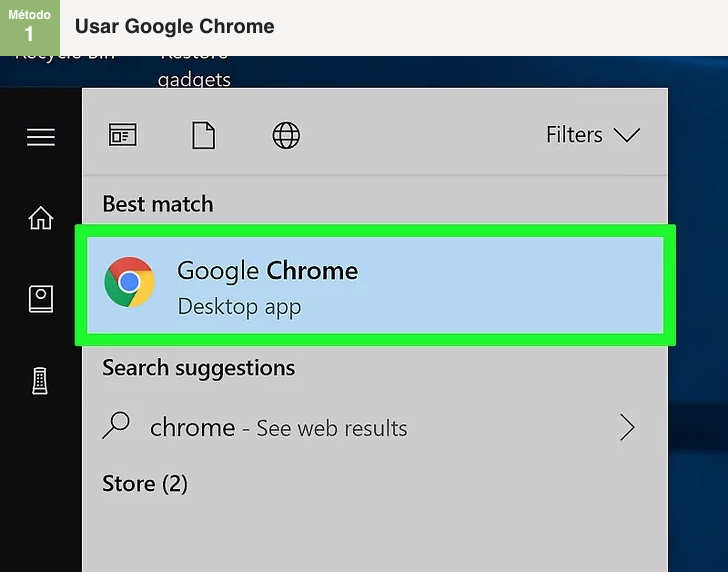The width and height of the screenshot is (728, 572).
Task: Click the Best match heading
Action: pos(158,204)
